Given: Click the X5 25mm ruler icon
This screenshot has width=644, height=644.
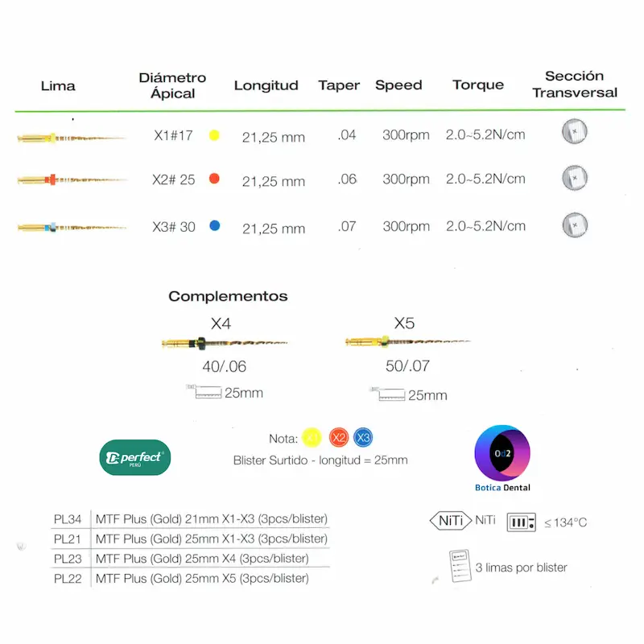Looking at the screenshot, I should coord(387,394).
